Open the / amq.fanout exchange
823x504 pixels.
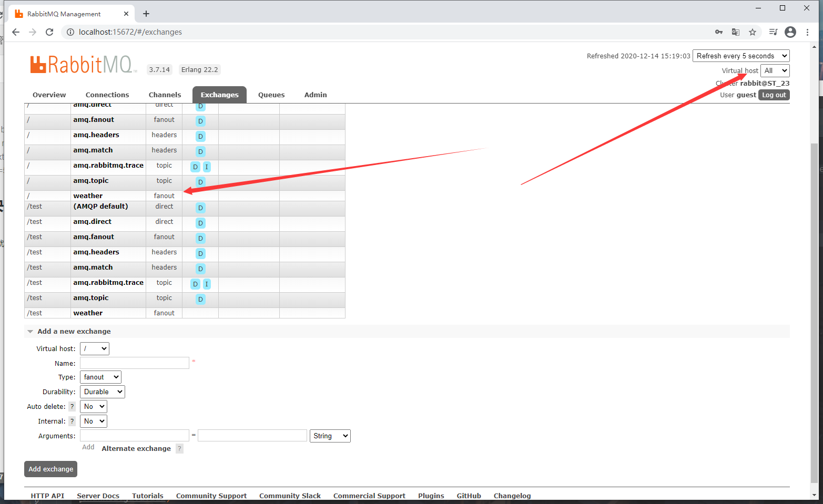(x=94, y=119)
